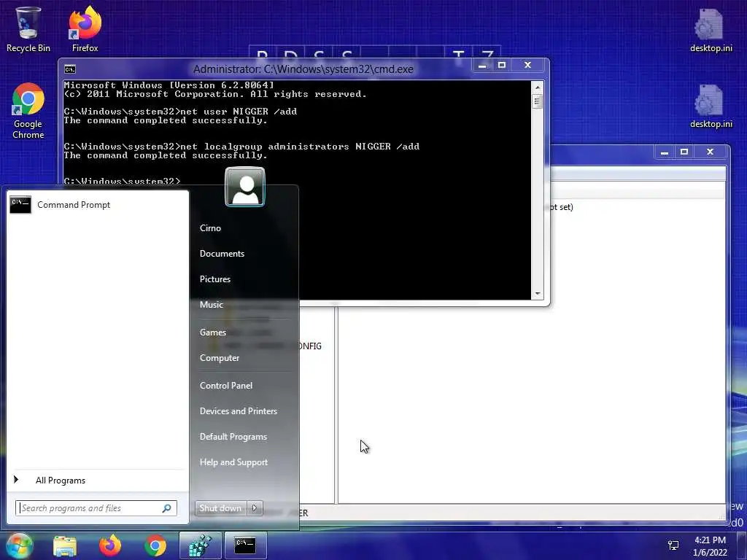Click cmd scrollbar up arrow
This screenshot has width=747, height=560.
click(538, 87)
